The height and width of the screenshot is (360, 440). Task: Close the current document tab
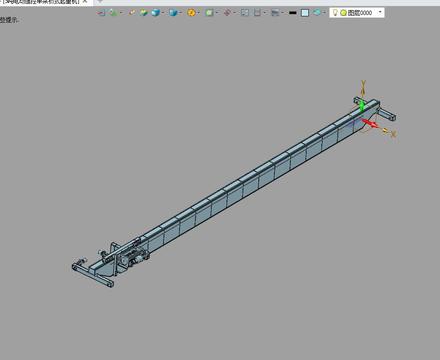coord(85,2)
